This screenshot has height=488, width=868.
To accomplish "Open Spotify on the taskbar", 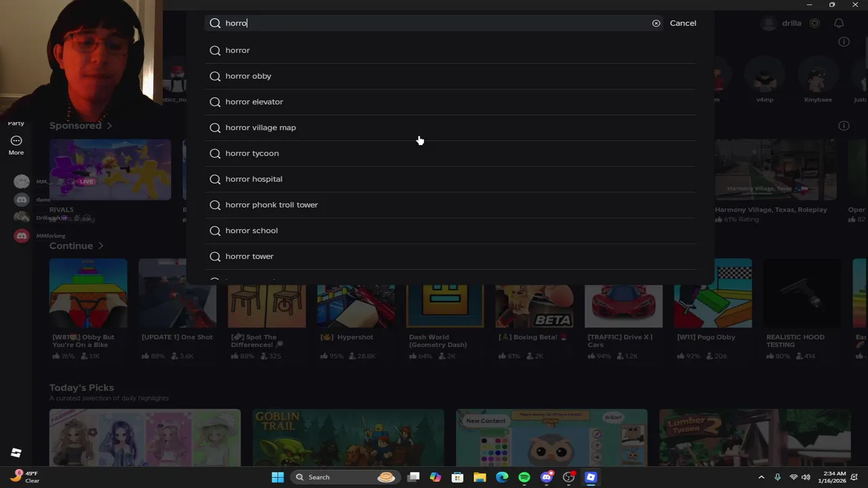I will pyautogui.click(x=524, y=477).
